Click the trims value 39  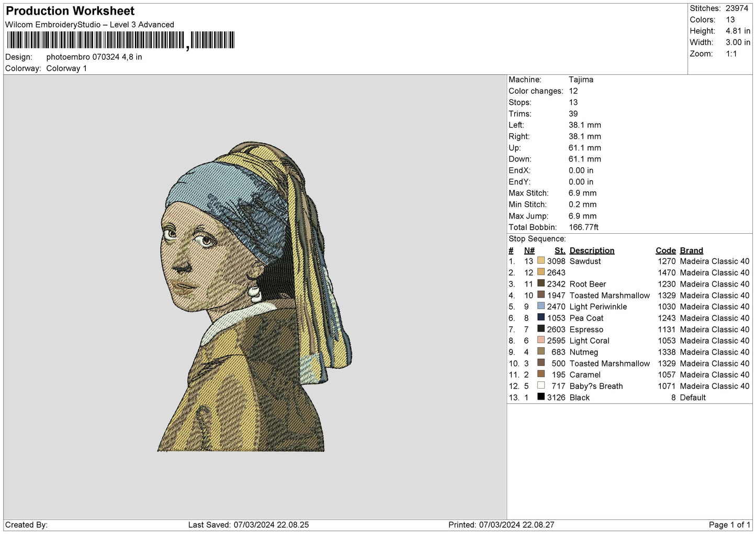coord(573,113)
